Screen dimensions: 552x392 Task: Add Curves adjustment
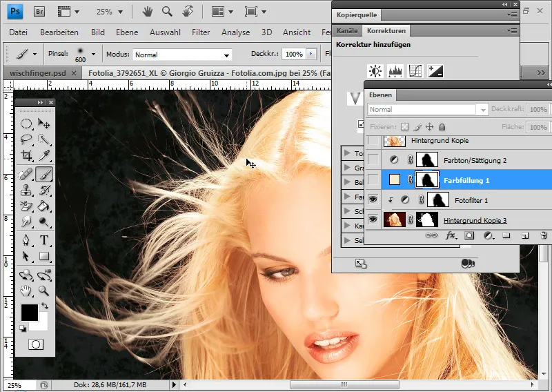[415, 71]
